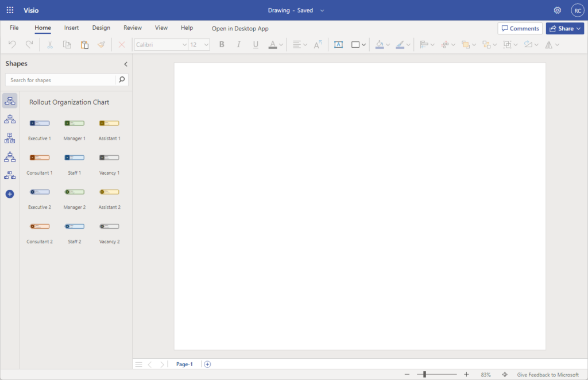The image size is (588, 380).
Task: Click the Search for shapes field
Action: [60, 80]
